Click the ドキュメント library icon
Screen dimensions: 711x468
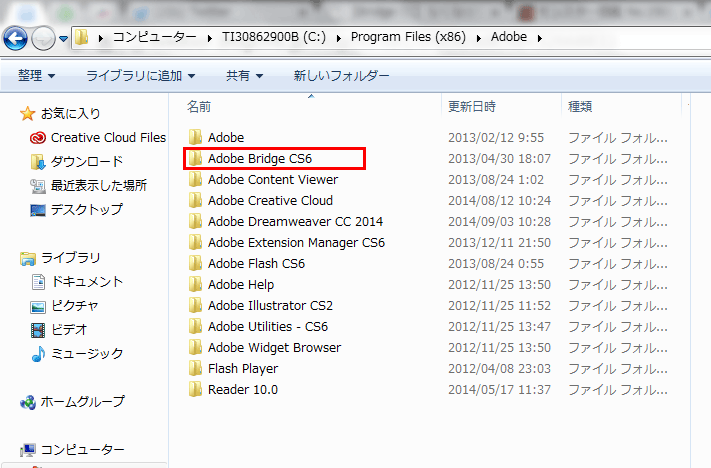click(38, 282)
